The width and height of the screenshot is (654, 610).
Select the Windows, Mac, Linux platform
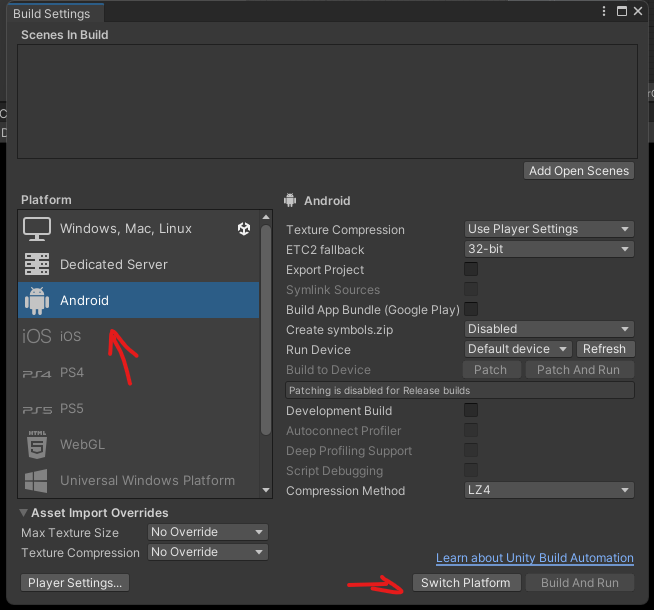click(138, 228)
